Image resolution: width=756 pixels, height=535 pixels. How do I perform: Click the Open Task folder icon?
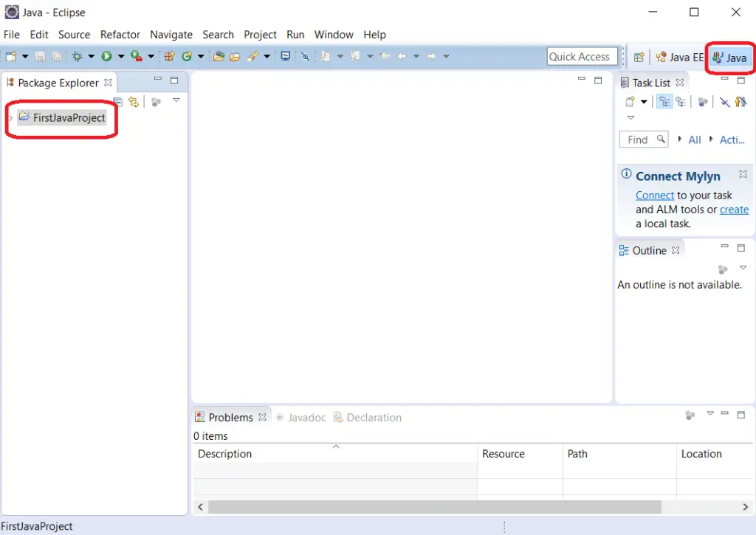(235, 56)
